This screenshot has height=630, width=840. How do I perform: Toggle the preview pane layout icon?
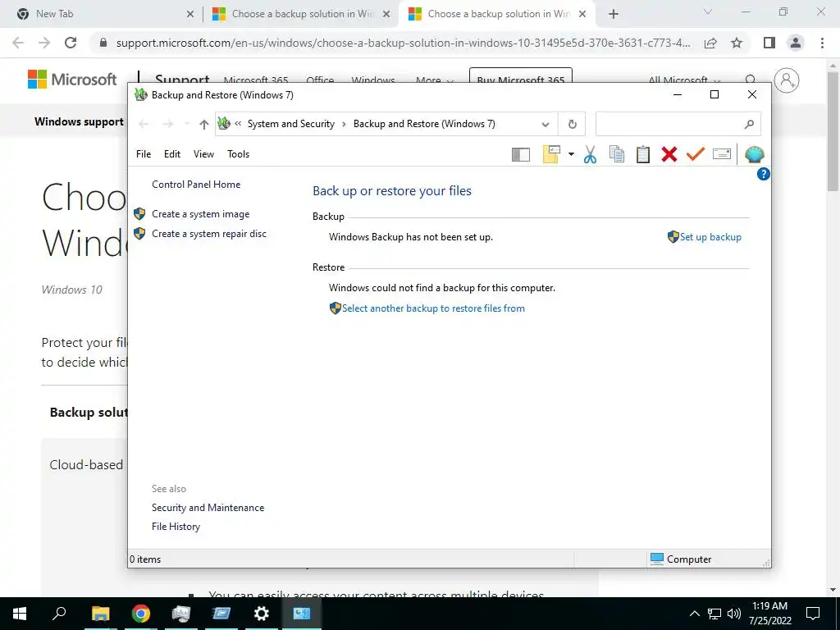point(521,155)
